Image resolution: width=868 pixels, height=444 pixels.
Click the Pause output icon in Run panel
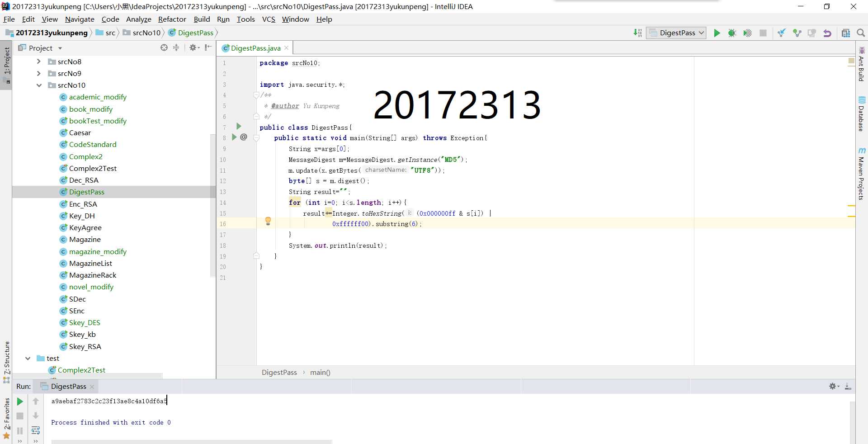point(20,431)
